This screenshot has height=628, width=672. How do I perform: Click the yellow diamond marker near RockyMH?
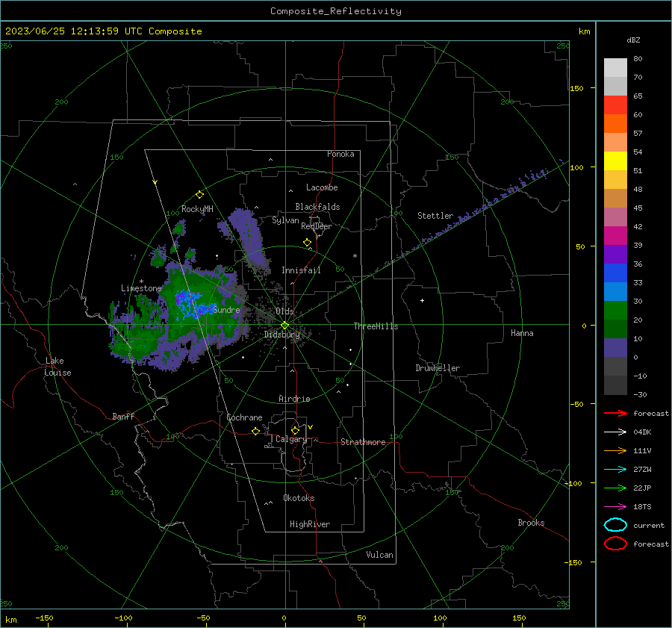tap(199, 195)
